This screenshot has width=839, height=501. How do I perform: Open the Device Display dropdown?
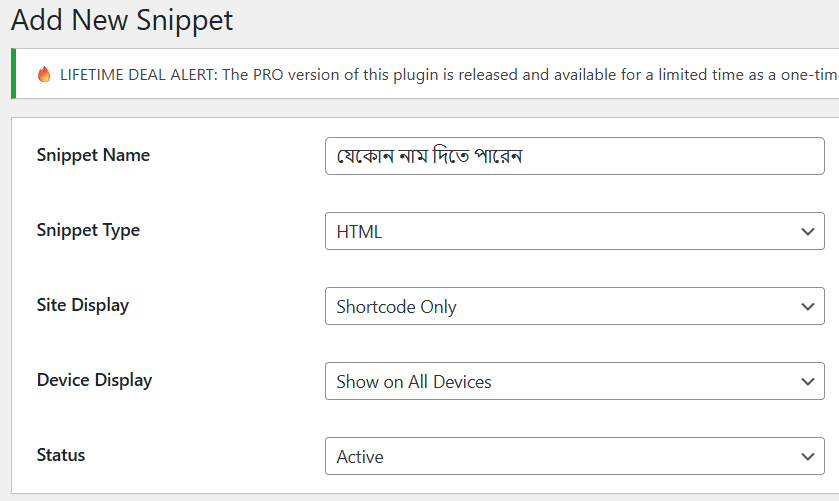[x=574, y=381]
